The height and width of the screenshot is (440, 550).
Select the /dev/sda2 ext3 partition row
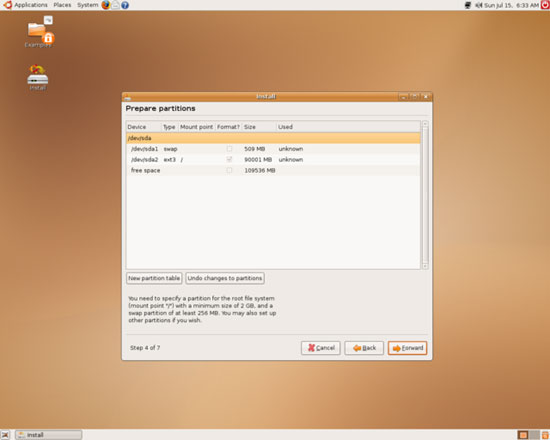click(273, 159)
